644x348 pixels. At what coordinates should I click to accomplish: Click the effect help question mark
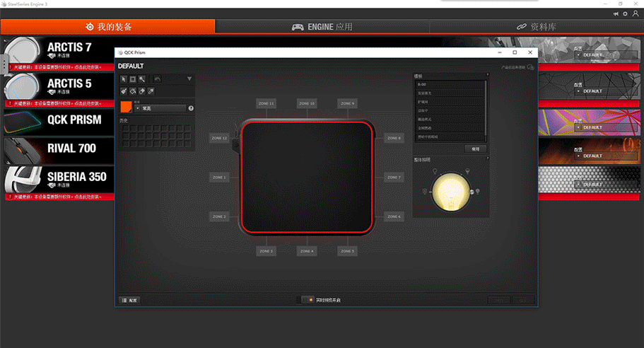(191, 108)
